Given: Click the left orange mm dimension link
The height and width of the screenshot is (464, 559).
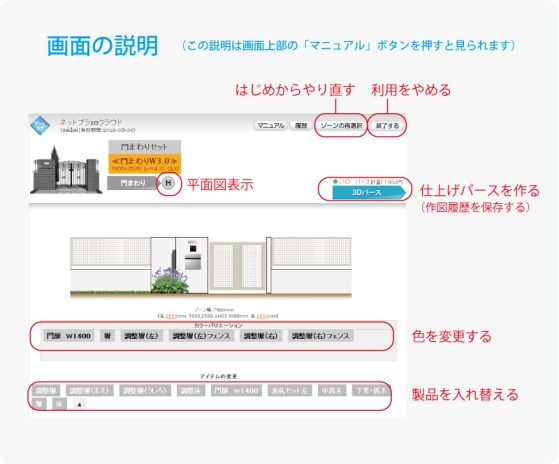Looking at the screenshot, I should tap(171, 316).
